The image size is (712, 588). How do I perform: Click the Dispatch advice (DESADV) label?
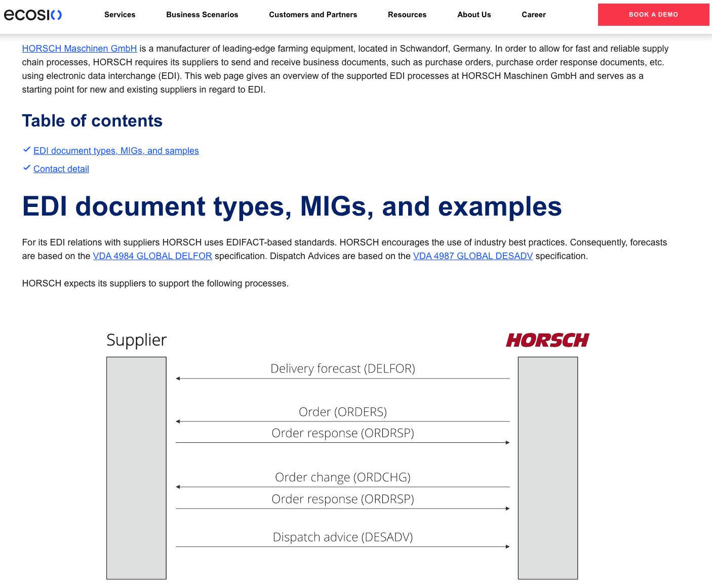coord(343,537)
